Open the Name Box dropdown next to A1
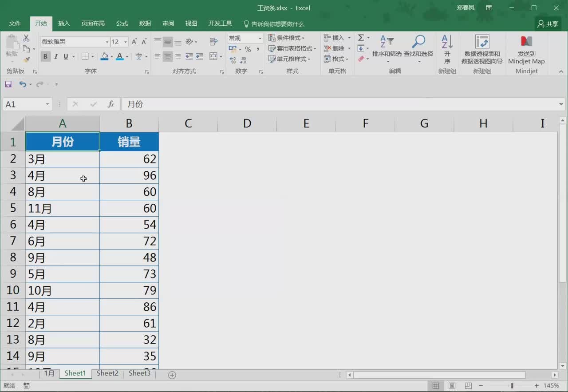 click(x=47, y=104)
